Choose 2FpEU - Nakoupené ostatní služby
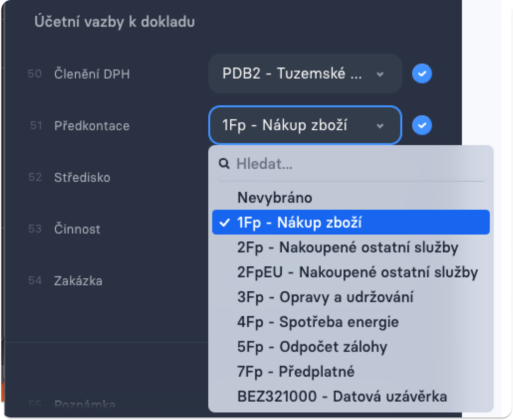This screenshot has width=513, height=420. (351, 272)
